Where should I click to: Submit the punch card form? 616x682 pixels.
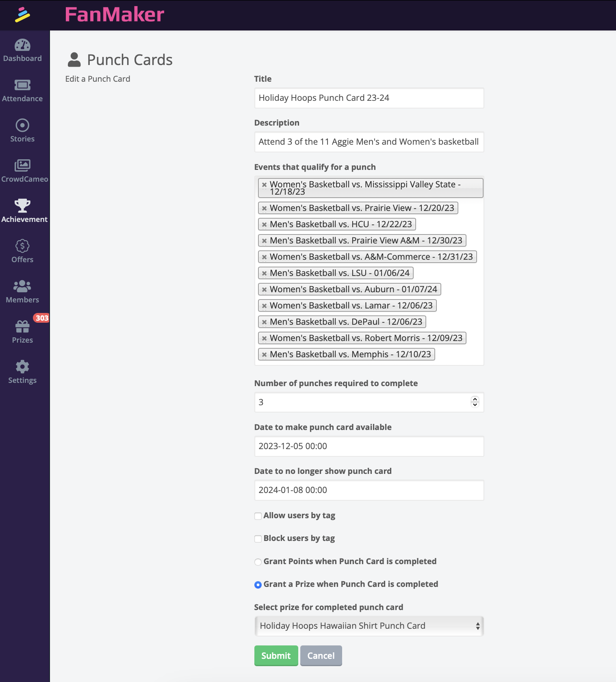[x=276, y=656]
